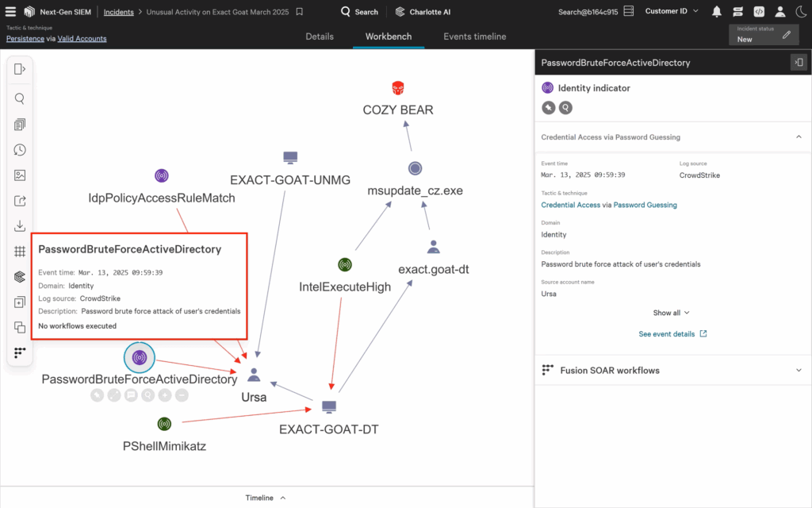Open the Customer ID dropdown
812x508 pixels.
click(672, 11)
